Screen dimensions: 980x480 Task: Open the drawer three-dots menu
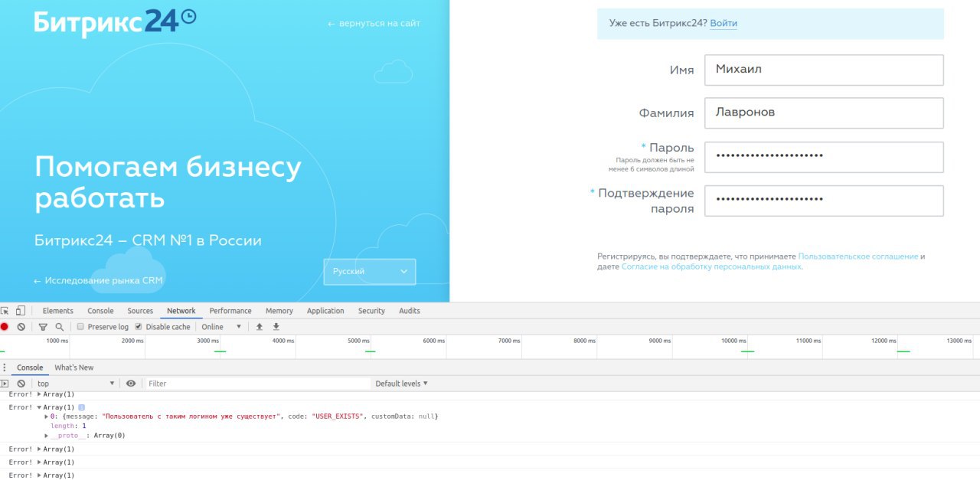(x=5, y=367)
